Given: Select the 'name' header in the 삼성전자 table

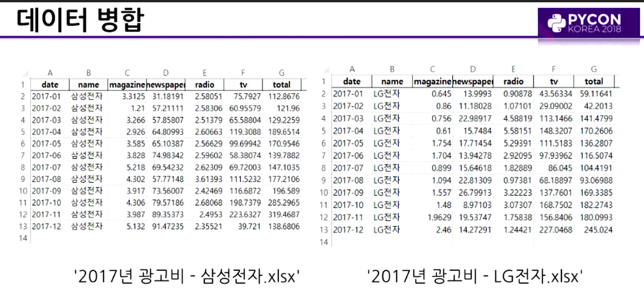Looking at the screenshot, I should point(89,84).
